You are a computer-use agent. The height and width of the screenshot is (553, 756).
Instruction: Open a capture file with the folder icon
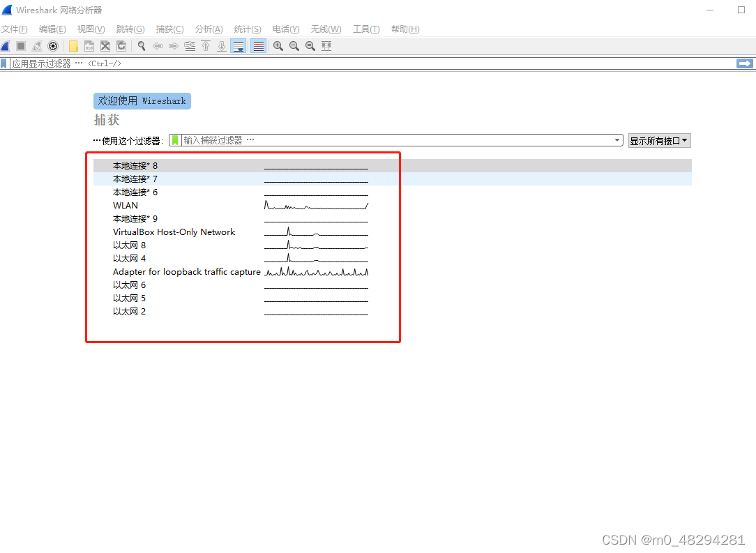tap(73, 46)
